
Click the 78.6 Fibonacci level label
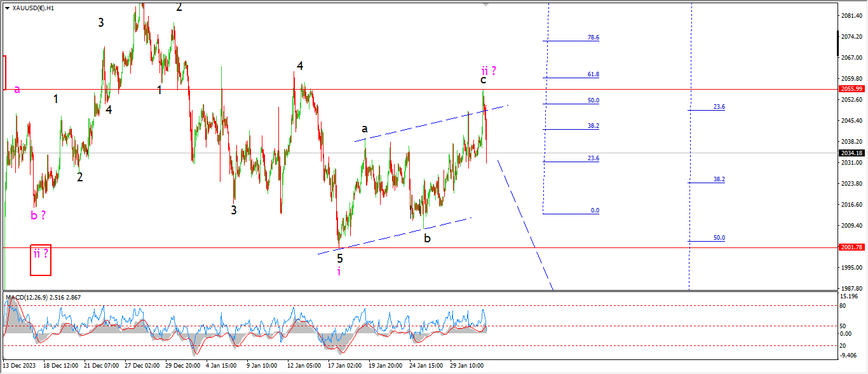(593, 38)
